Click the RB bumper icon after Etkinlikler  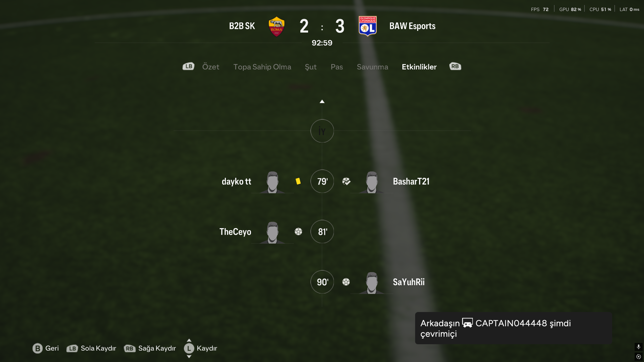455,66
